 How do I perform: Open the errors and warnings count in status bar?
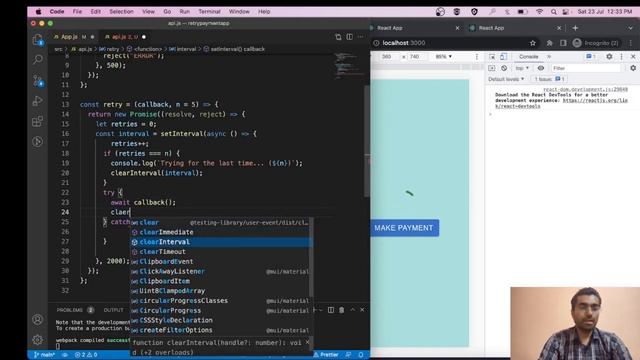click(86, 355)
